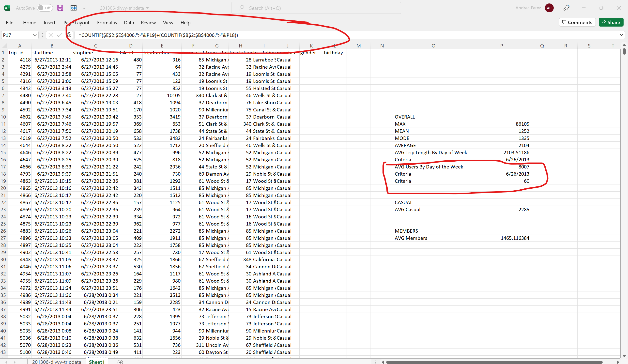Select column E header
The width and height of the screenshot is (628, 364).
[x=162, y=46]
